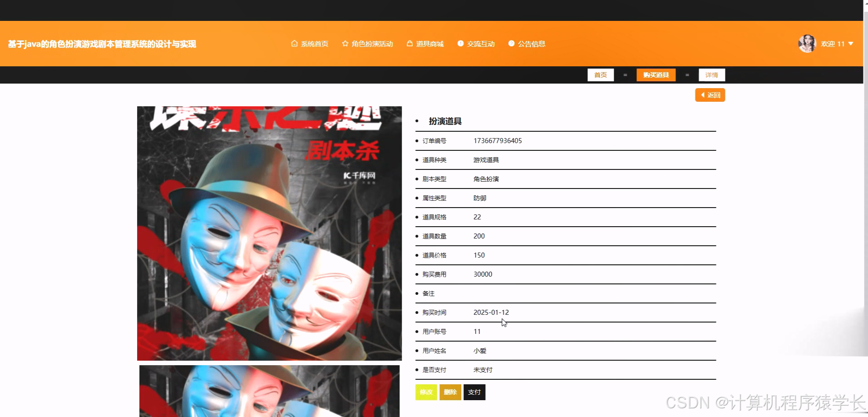Click the question mark icon beside 公告信息
Image resolution: width=868 pixels, height=417 pixels.
(511, 44)
